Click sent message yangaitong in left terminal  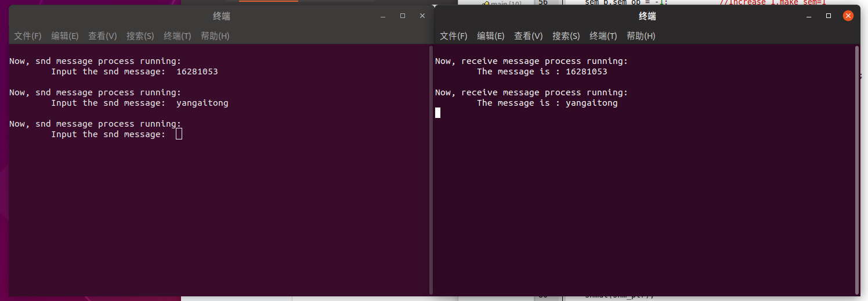[202, 103]
